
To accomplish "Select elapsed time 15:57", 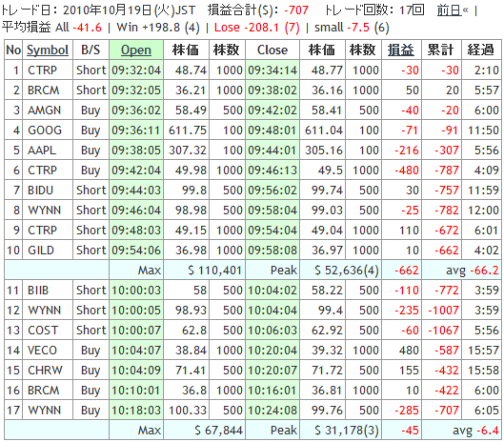I will [x=483, y=350].
